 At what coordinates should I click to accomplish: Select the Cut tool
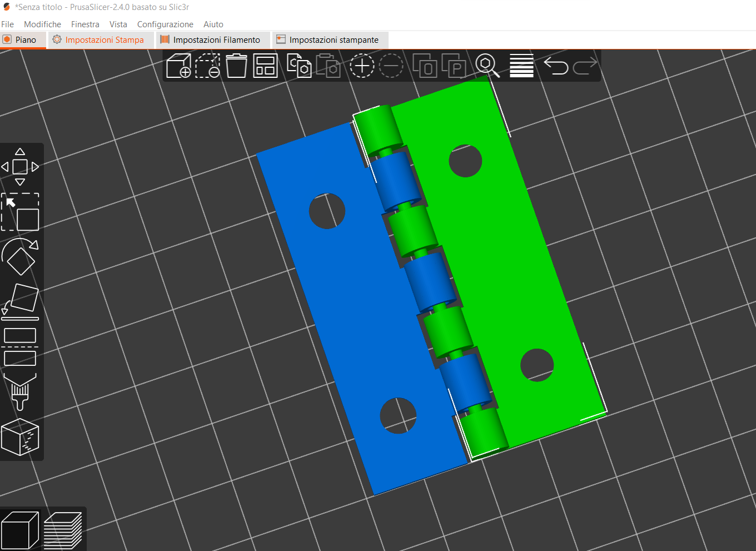[20, 347]
